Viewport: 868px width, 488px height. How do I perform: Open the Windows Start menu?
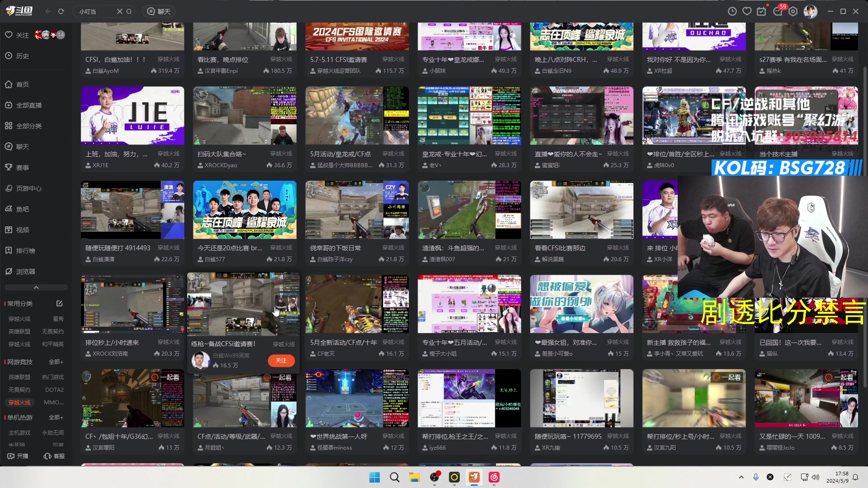pos(374,477)
